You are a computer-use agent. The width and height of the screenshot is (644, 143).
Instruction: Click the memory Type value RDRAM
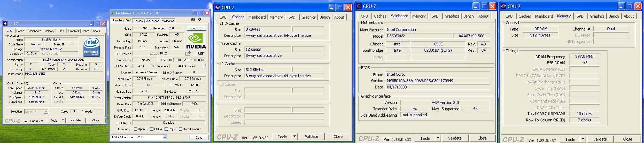coord(540,29)
